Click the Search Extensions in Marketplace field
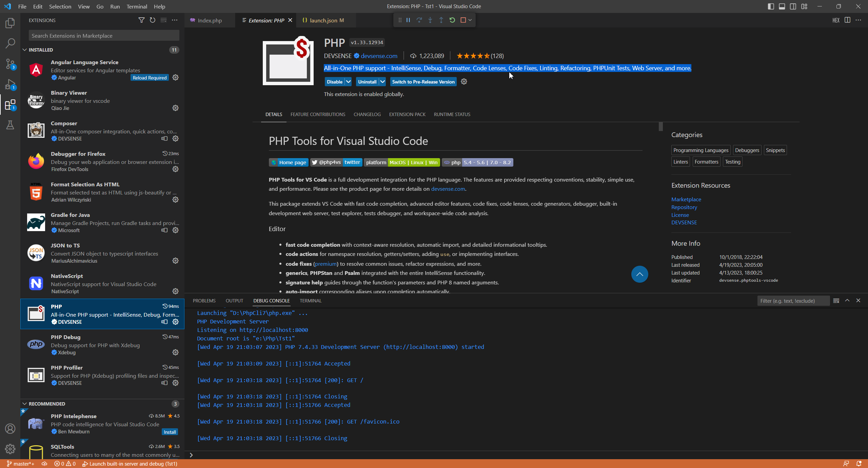The height and width of the screenshot is (468, 868). [103, 36]
